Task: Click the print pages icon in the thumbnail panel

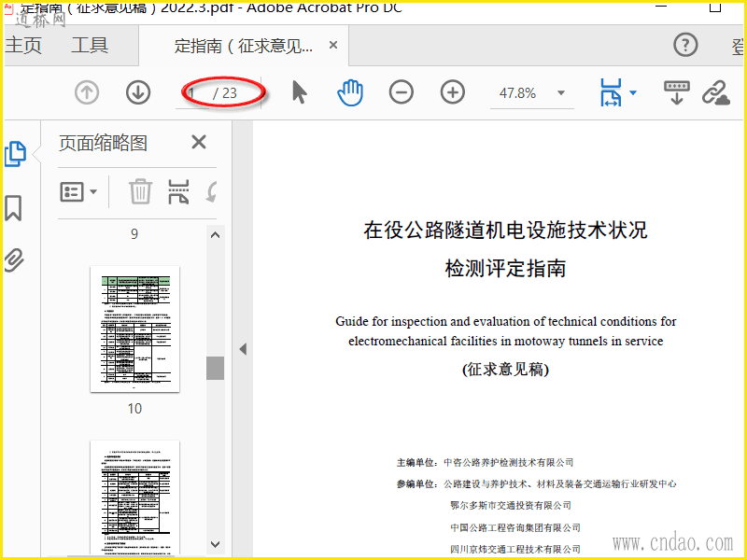Action: coord(178,192)
